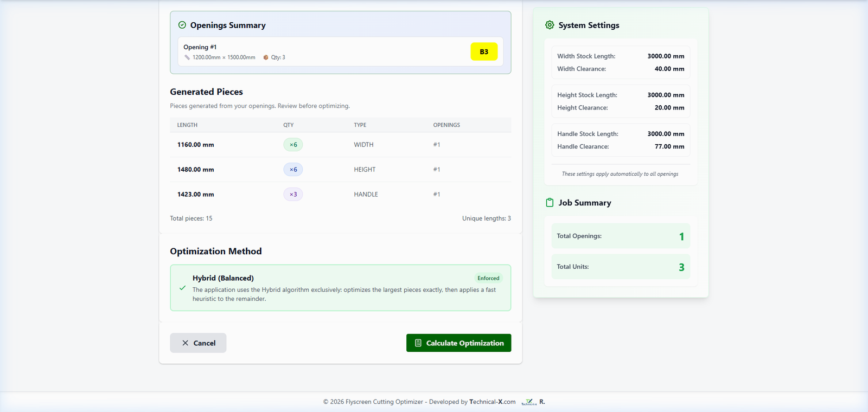Viewport: 868px width, 412px height.
Task: Click the ruler icon beside 1200.00mm dimensions
Action: 187,57
